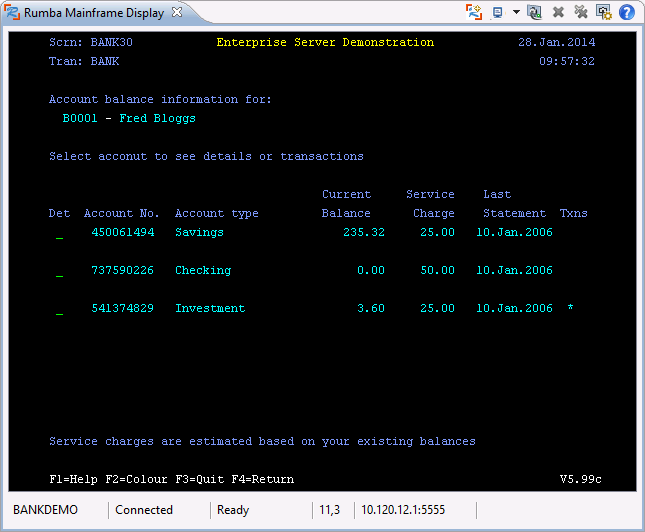
Task: Open the display settings gear icon
Action: point(604,12)
